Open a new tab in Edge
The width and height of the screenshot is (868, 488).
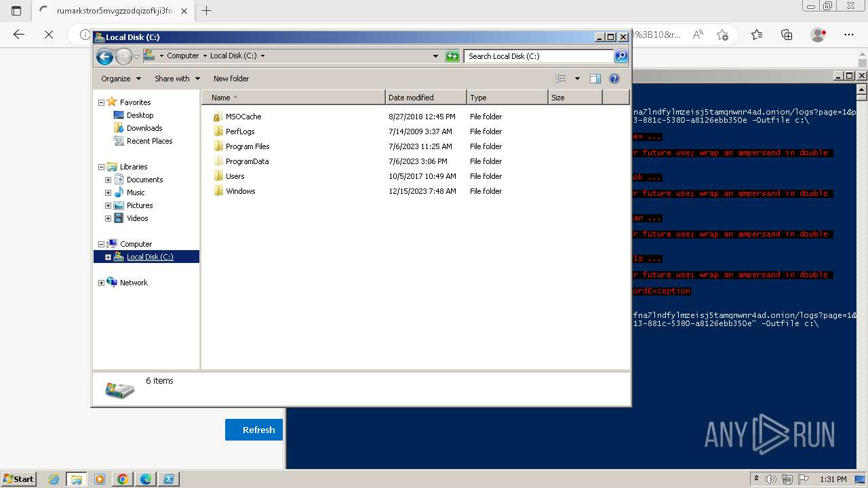click(x=207, y=10)
